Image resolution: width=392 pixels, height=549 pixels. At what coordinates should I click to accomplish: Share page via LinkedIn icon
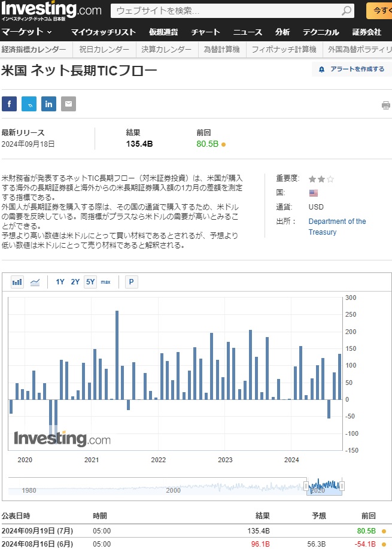click(48, 104)
